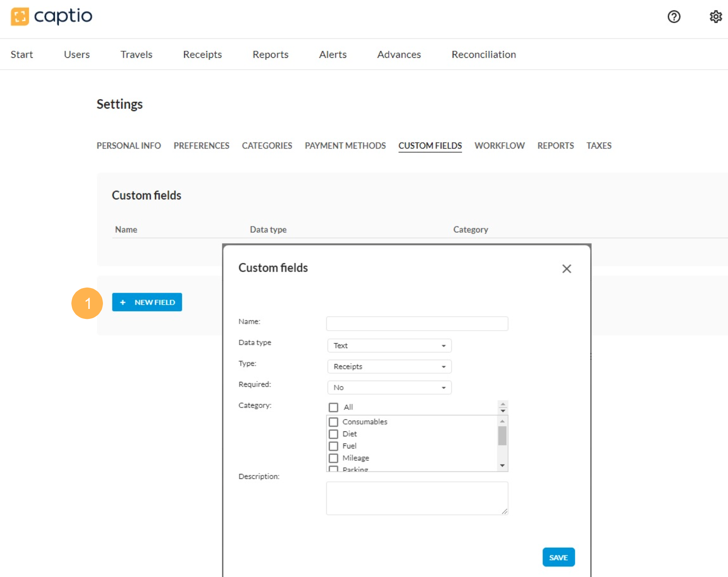The height and width of the screenshot is (577, 728).
Task: Switch to the Reports settings tab
Action: pos(556,146)
